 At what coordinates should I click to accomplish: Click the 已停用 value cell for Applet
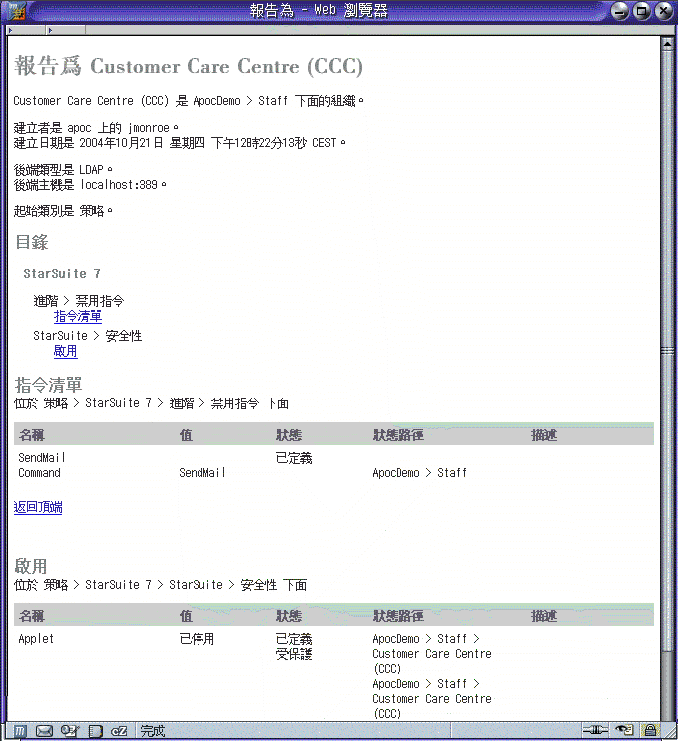pyautogui.click(x=197, y=639)
